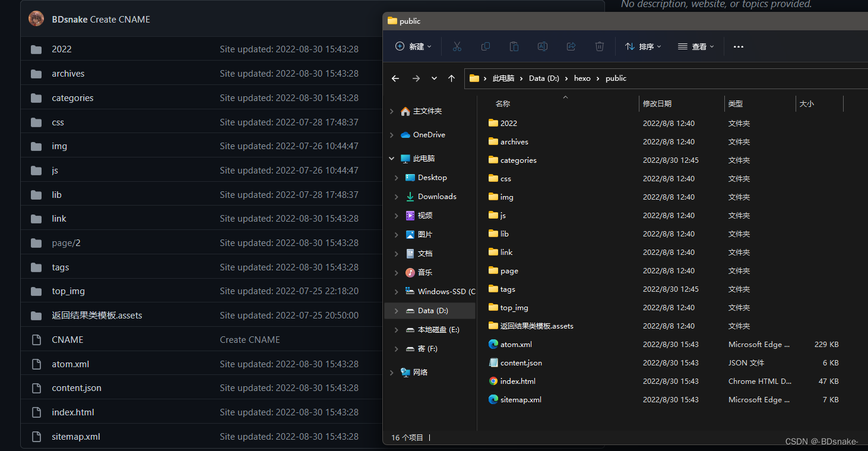868x451 pixels.
Task: Click the Copy icon in the toolbar
Action: 485,46
